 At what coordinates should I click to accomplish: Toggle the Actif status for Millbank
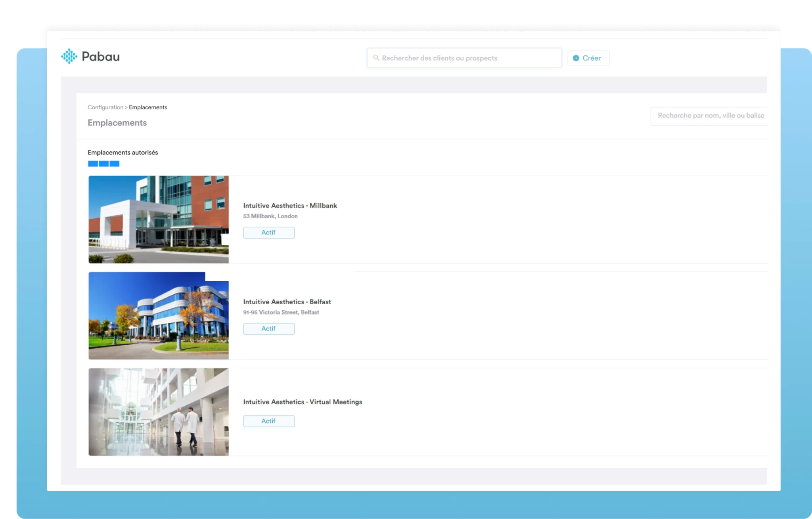point(269,233)
